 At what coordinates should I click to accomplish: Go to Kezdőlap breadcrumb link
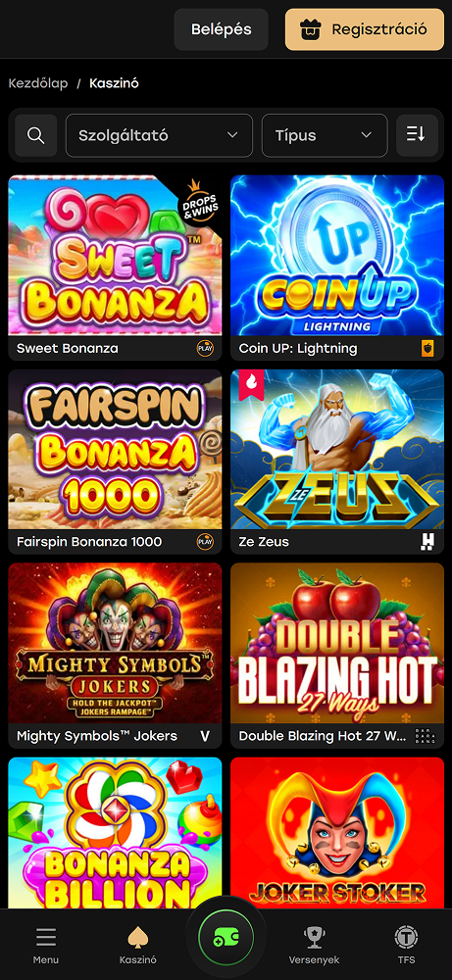[x=38, y=83]
